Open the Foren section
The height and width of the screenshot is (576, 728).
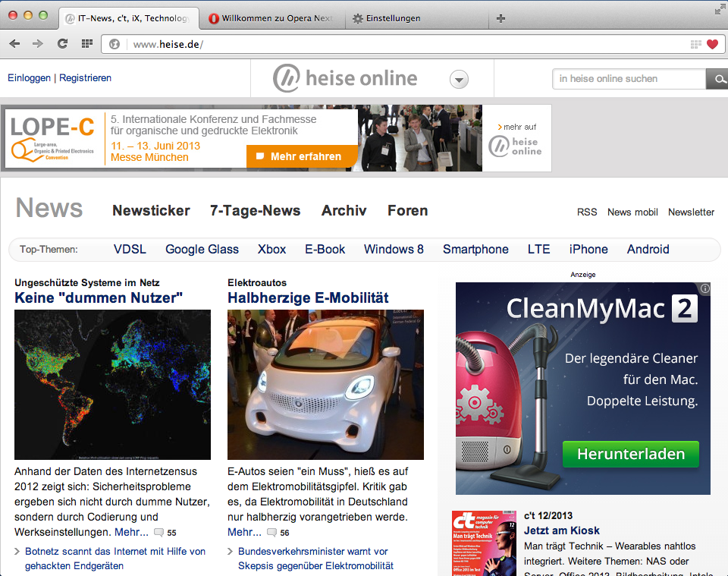408,210
